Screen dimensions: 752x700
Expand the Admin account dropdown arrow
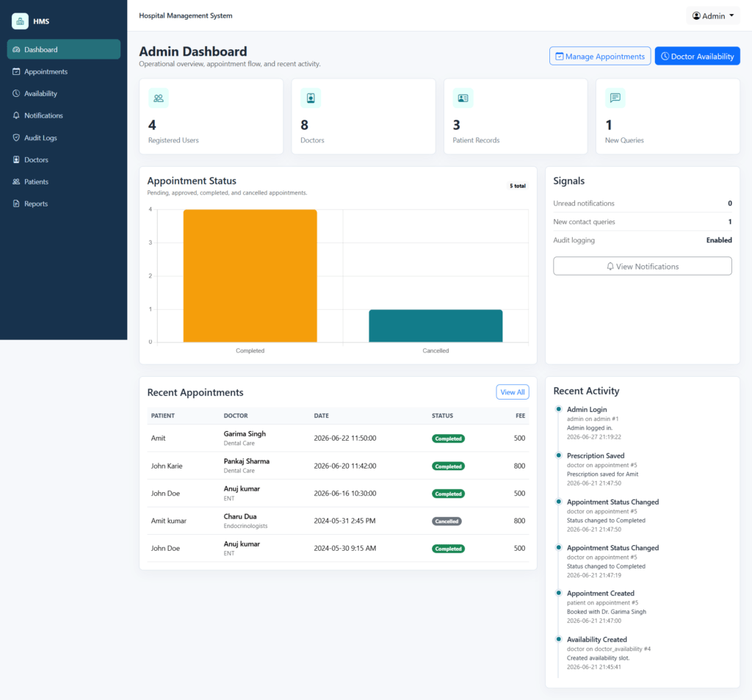point(731,16)
